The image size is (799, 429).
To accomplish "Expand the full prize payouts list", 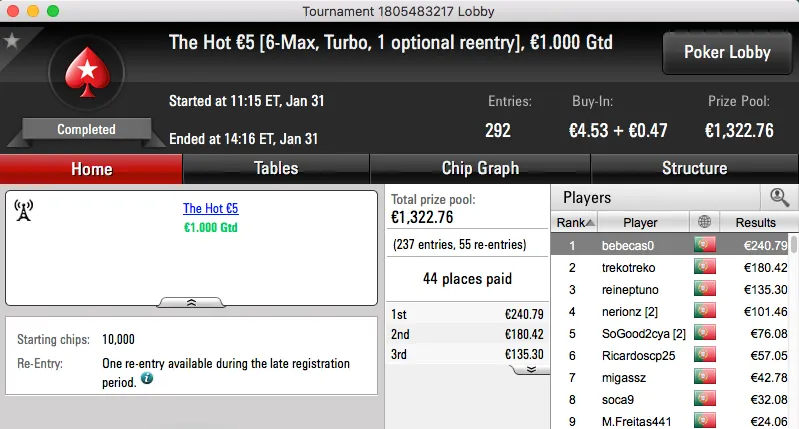I will click(x=531, y=369).
